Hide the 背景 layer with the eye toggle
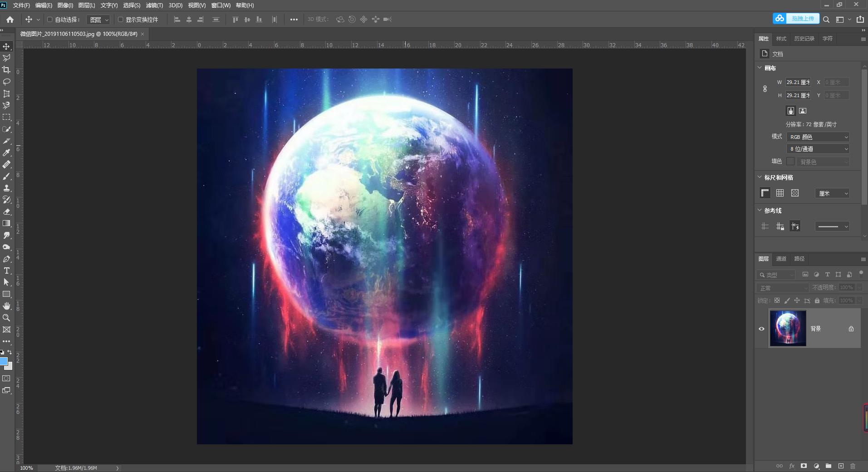Image resolution: width=868 pixels, height=472 pixels. [761, 329]
